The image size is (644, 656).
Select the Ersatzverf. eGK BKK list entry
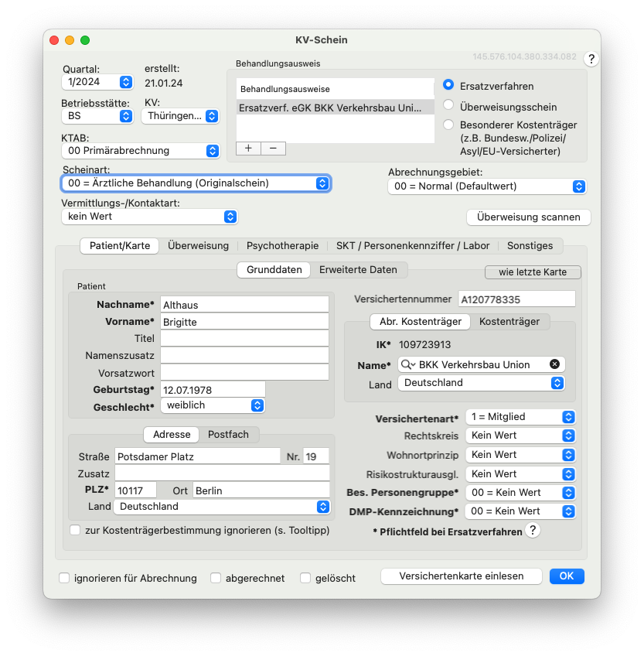335,108
